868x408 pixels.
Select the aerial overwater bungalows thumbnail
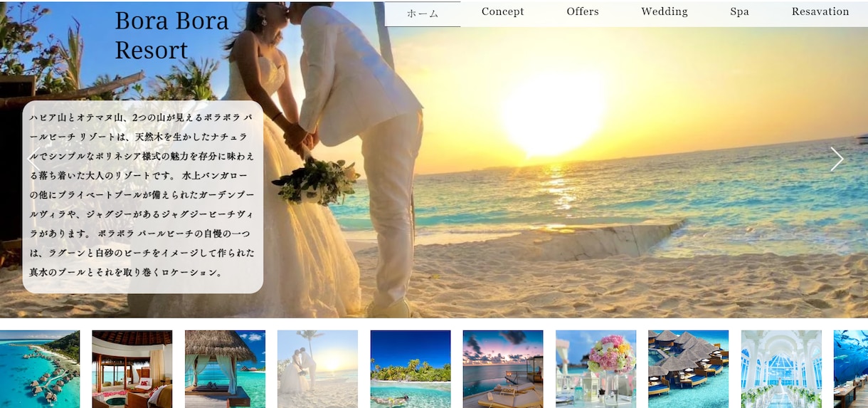40,369
